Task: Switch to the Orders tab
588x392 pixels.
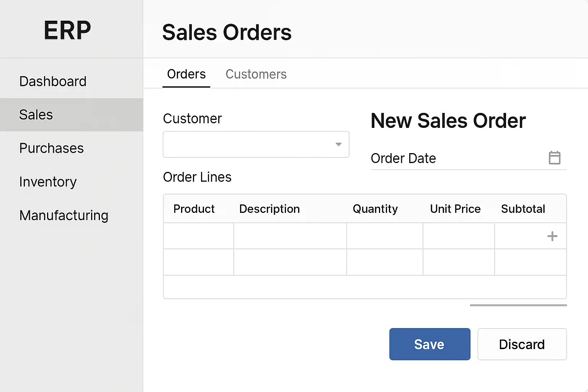Action: click(186, 74)
